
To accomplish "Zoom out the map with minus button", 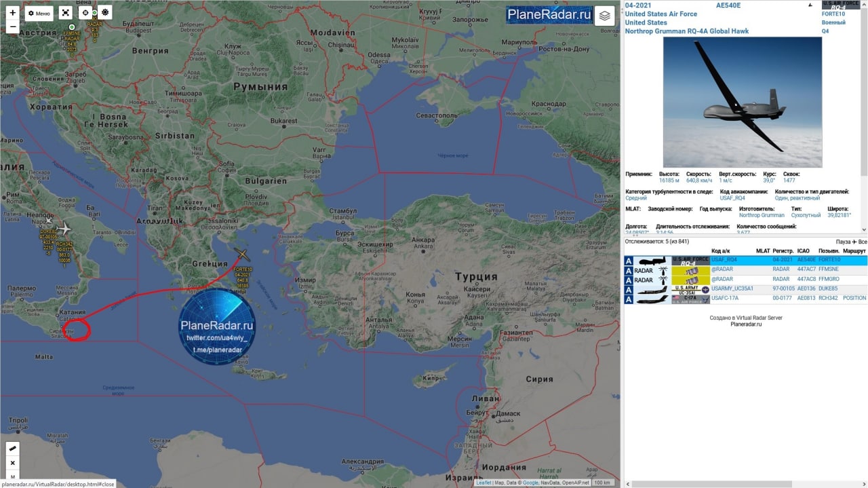I will tap(12, 27).
